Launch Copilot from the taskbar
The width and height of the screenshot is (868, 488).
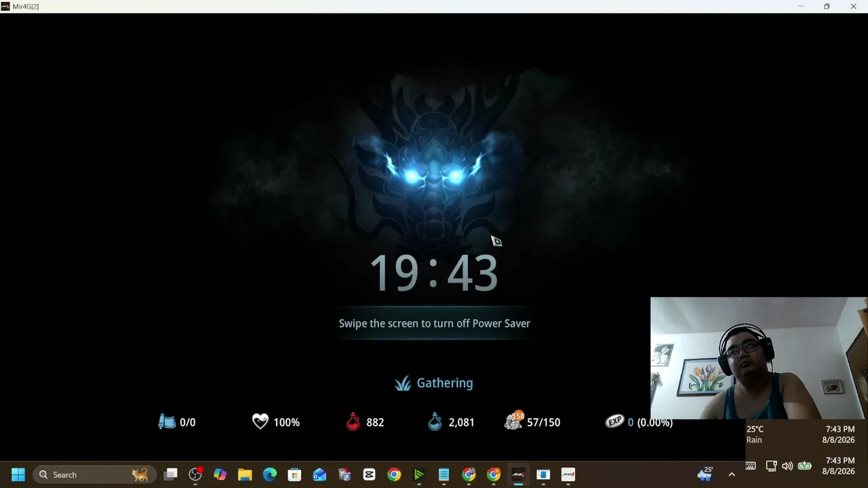pyautogui.click(x=220, y=474)
